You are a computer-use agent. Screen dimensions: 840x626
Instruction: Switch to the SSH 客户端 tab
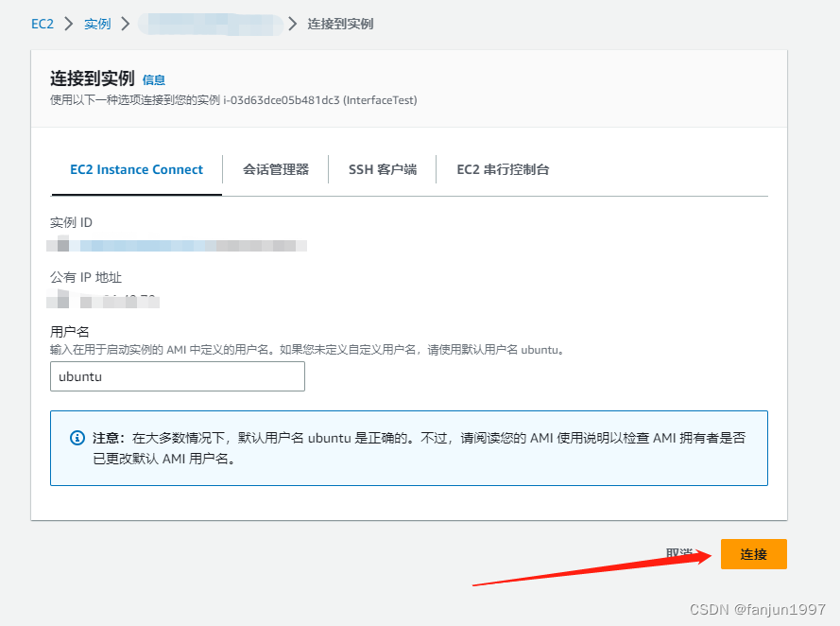coord(383,170)
